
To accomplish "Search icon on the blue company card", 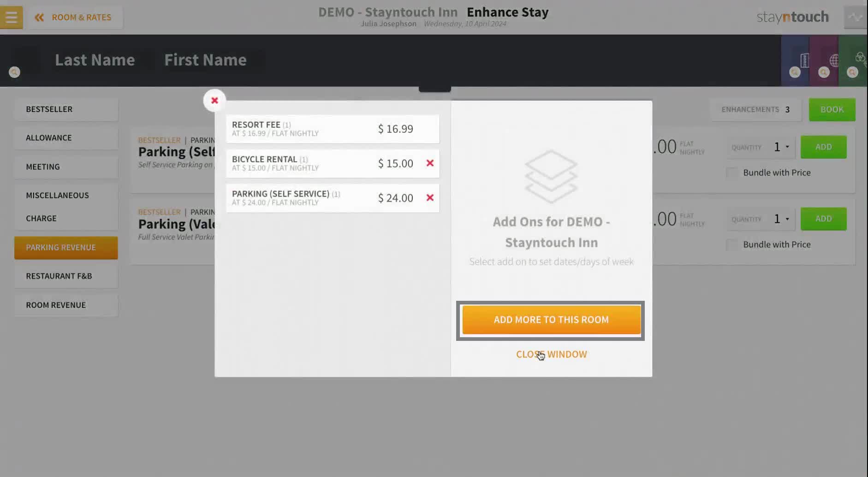I will (795, 72).
